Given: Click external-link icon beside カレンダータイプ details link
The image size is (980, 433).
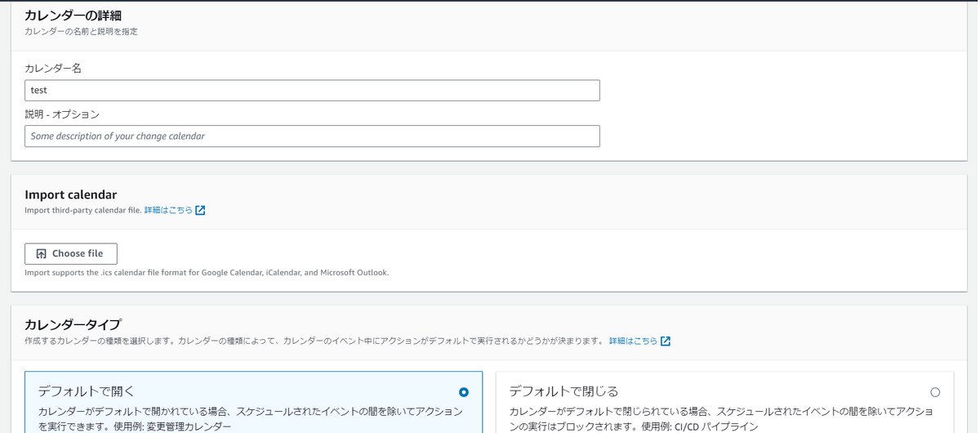Looking at the screenshot, I should [666, 341].
